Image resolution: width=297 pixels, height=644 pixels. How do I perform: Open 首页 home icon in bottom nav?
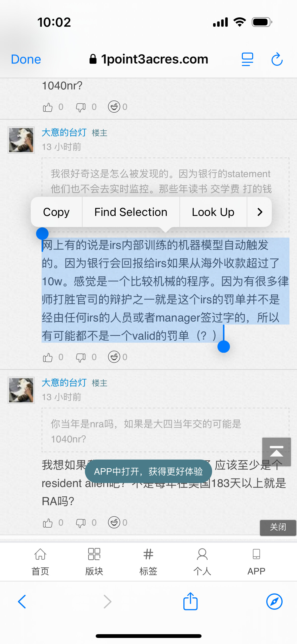(x=40, y=562)
